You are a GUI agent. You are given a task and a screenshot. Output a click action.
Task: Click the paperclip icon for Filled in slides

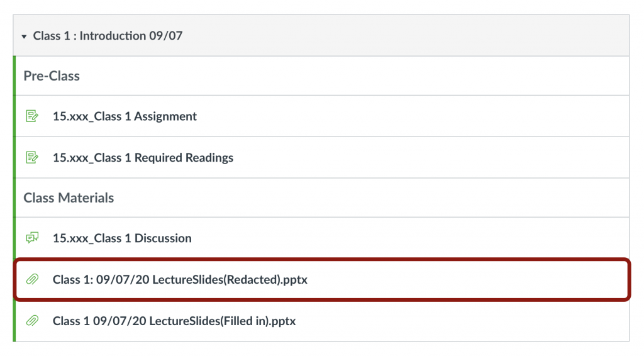click(32, 321)
